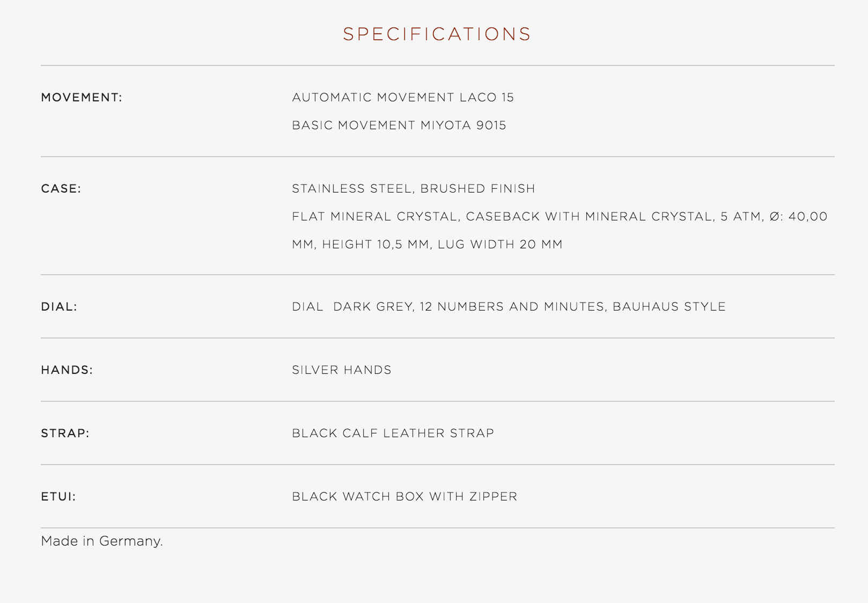Image resolution: width=868 pixels, height=603 pixels.
Task: Select the STRAP: row label
Action: point(65,433)
